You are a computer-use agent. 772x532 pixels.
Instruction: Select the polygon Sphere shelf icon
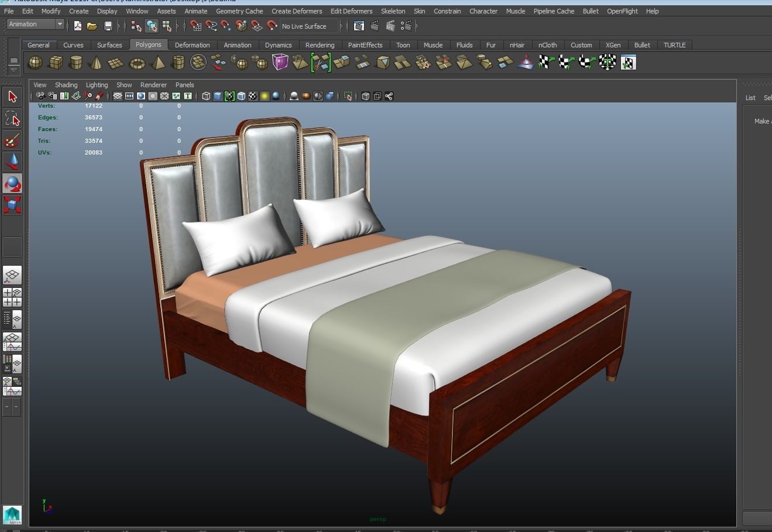click(x=36, y=62)
